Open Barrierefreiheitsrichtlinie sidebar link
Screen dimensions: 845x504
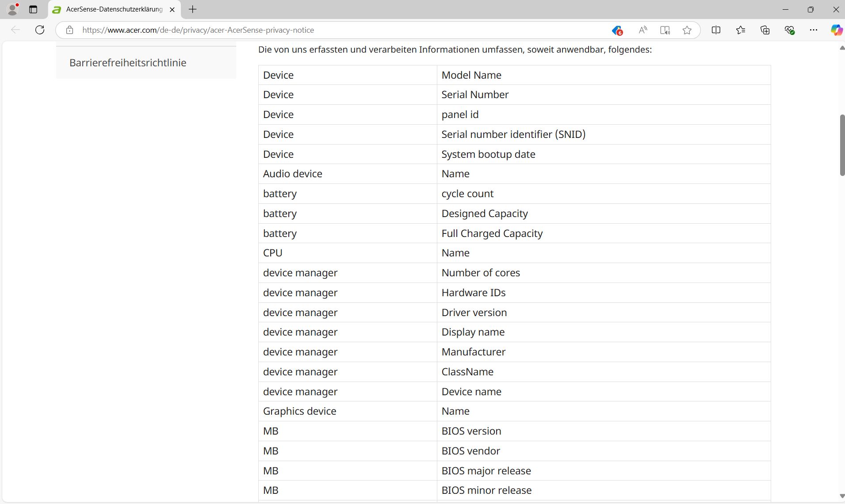coord(128,63)
